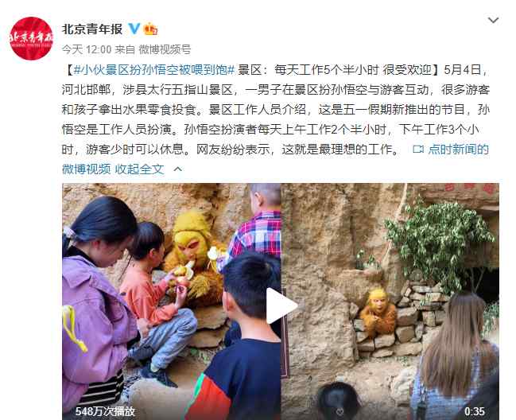Click the video camera icon before 点时新闻
Screen dimensions: 516x420
[x=418, y=150]
